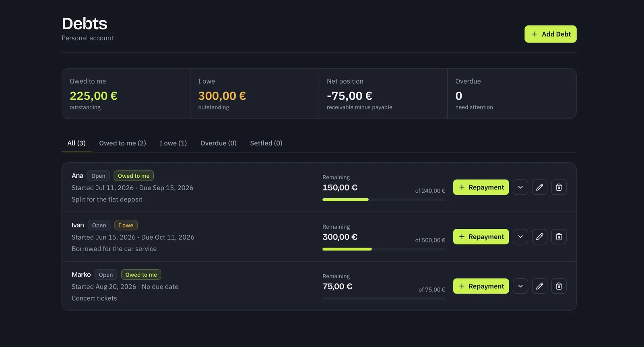Click the "of 500,00 €" total amount
Screen dimensions: 644x347
click(430, 240)
